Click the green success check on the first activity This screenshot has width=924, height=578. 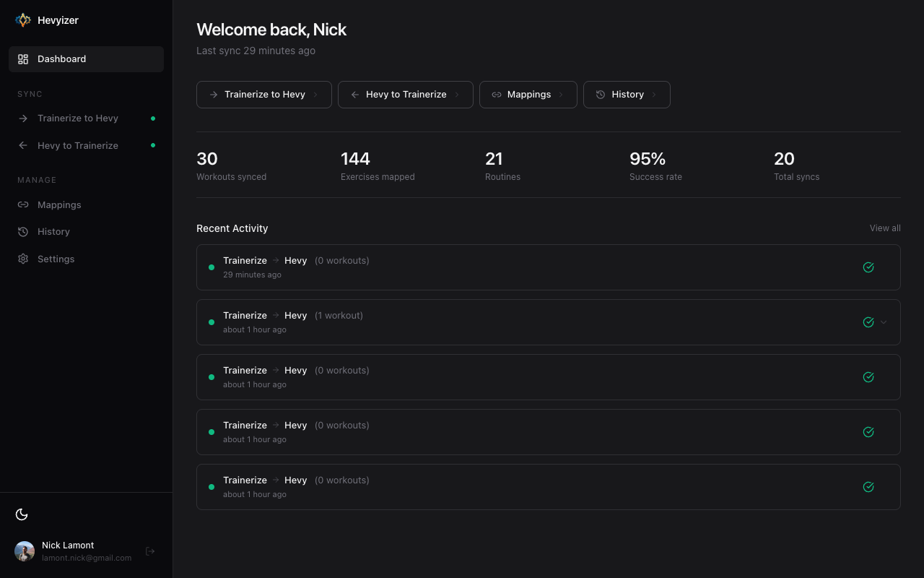tap(868, 267)
